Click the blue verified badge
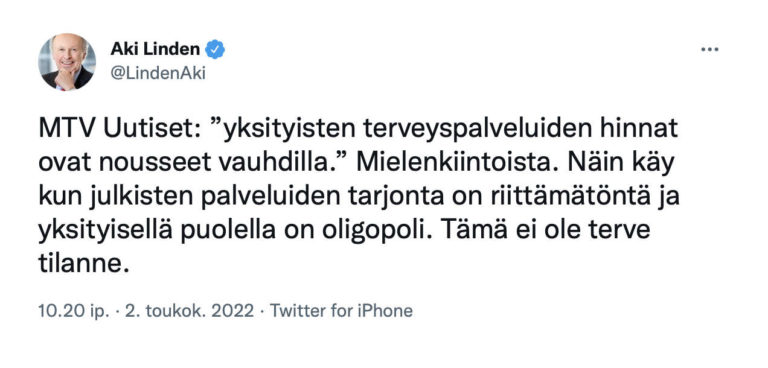 215,49
